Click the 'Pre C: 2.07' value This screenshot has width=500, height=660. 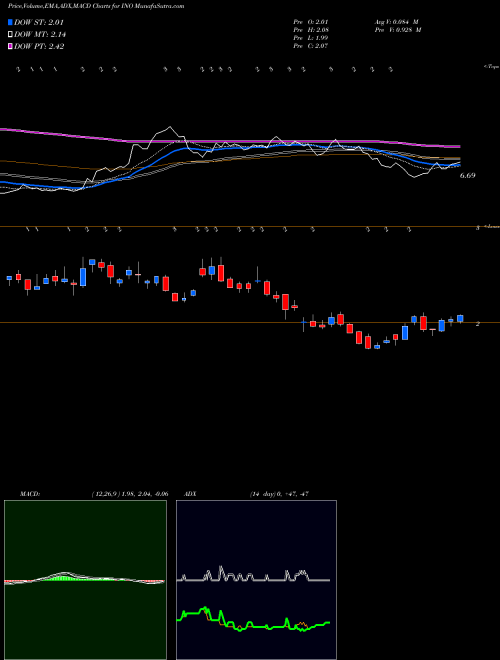[311, 46]
